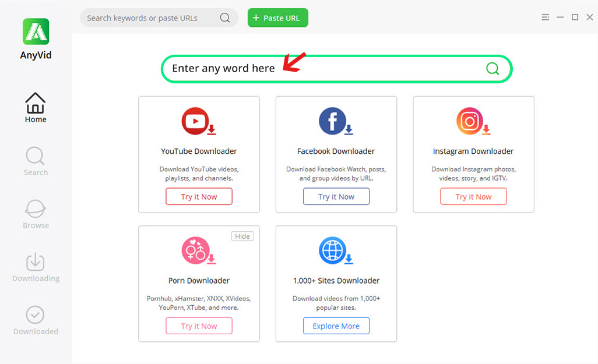598x364 pixels.
Task: Type in the top 'Search keywords or paste URLs' box
Action: 149,18
